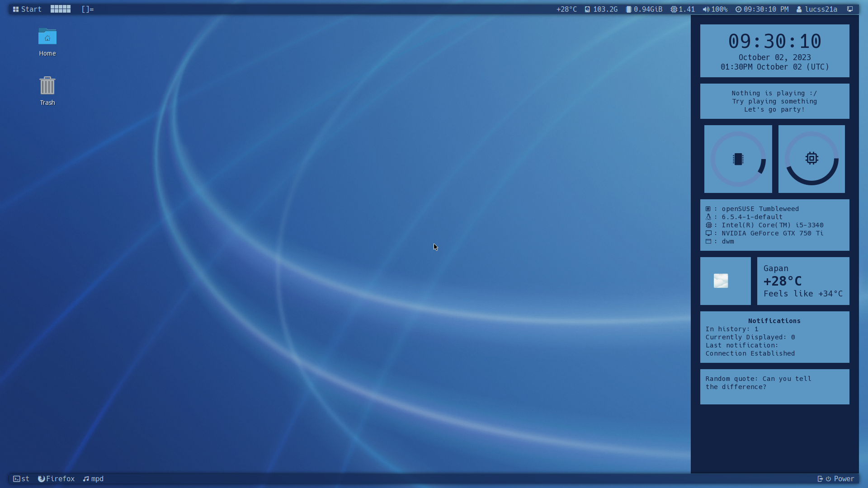Viewport: 868px width, 488px height.
Task: Click the Random quote widget
Action: pyautogui.click(x=774, y=387)
